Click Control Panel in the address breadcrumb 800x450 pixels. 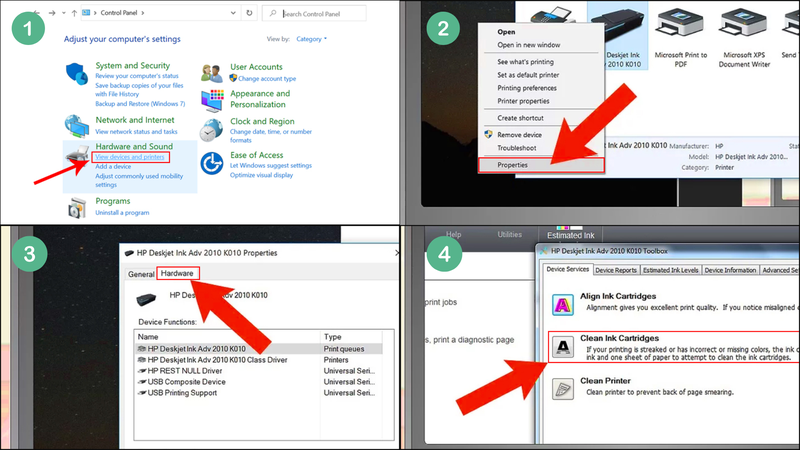point(118,13)
